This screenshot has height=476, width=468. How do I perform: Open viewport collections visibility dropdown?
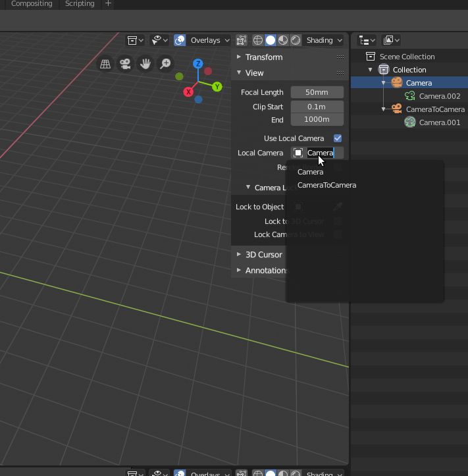(x=135, y=40)
